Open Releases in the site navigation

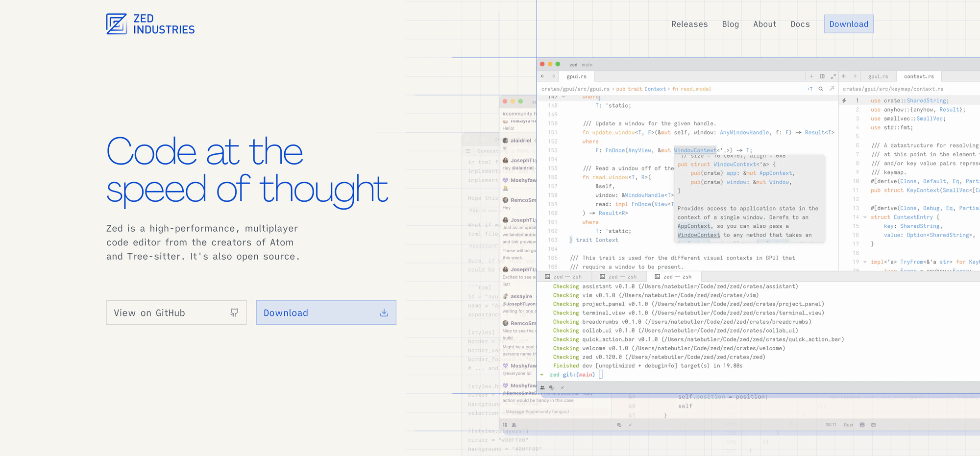point(689,24)
